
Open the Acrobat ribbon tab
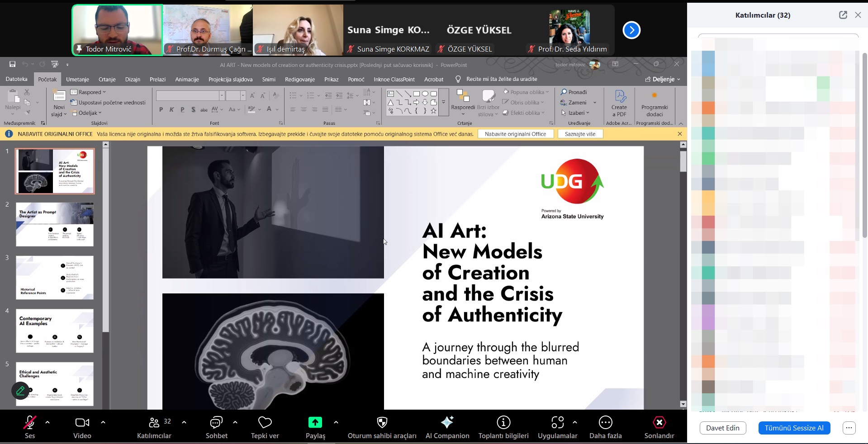[433, 79]
